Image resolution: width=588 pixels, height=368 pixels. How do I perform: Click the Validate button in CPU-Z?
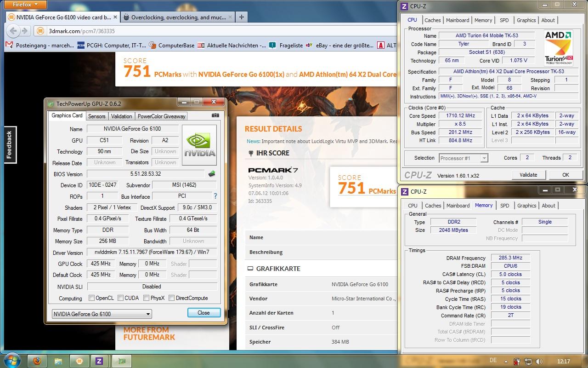[x=528, y=175]
